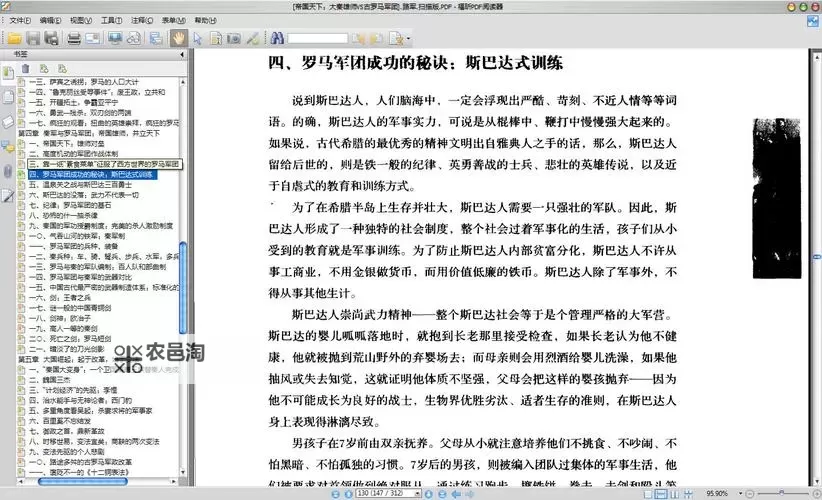Select the Snapshot camera tool

click(234, 38)
